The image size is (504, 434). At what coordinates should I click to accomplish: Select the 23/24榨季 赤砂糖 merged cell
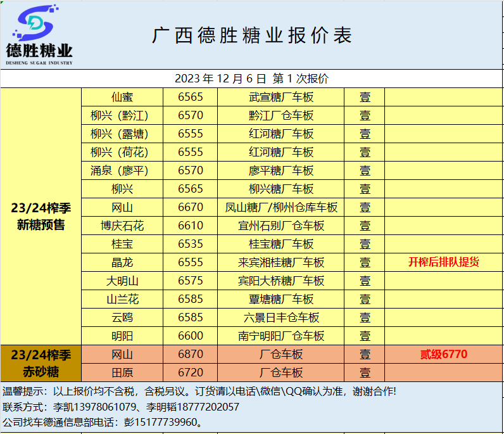click(41, 363)
